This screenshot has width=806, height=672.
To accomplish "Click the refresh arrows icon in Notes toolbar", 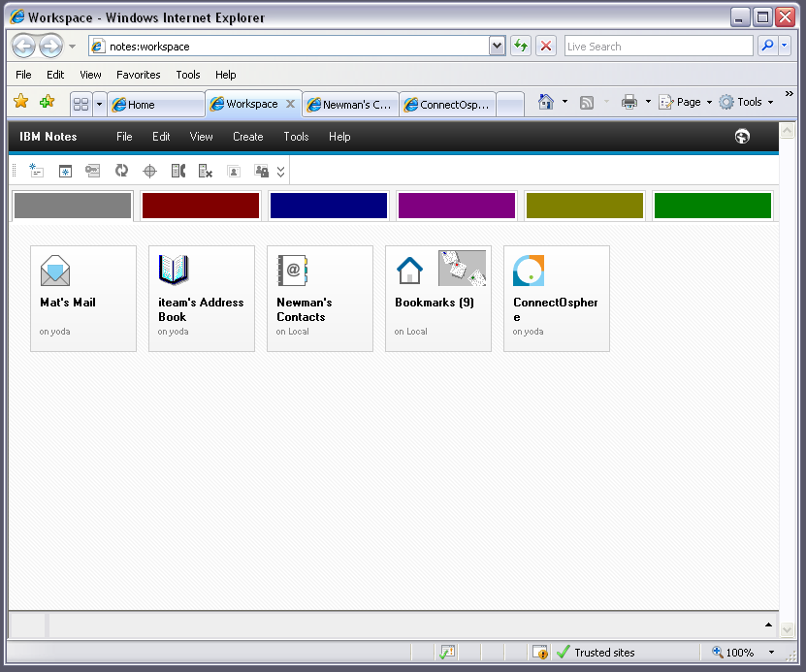I will point(121,171).
